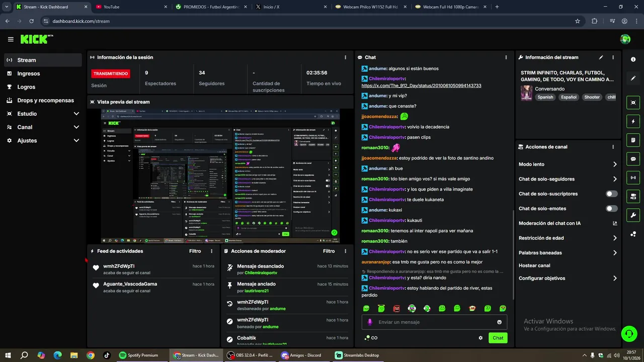Open three-dot menu of Feed de actividades

click(211, 251)
